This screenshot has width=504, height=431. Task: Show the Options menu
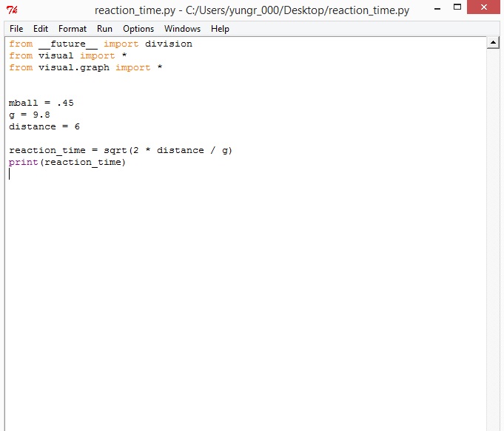click(x=138, y=29)
